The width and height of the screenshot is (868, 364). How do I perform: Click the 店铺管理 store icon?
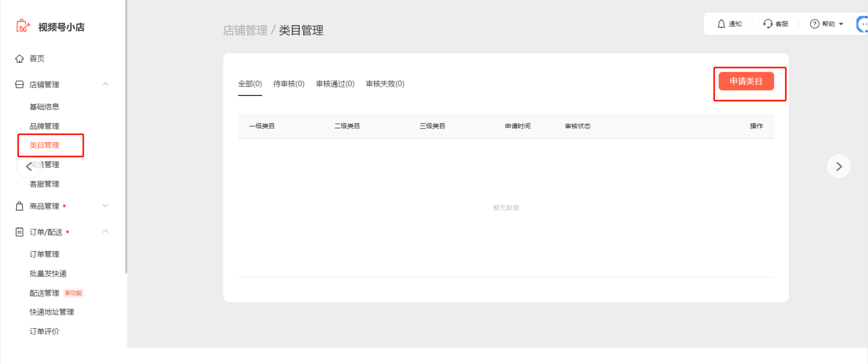pos(20,85)
